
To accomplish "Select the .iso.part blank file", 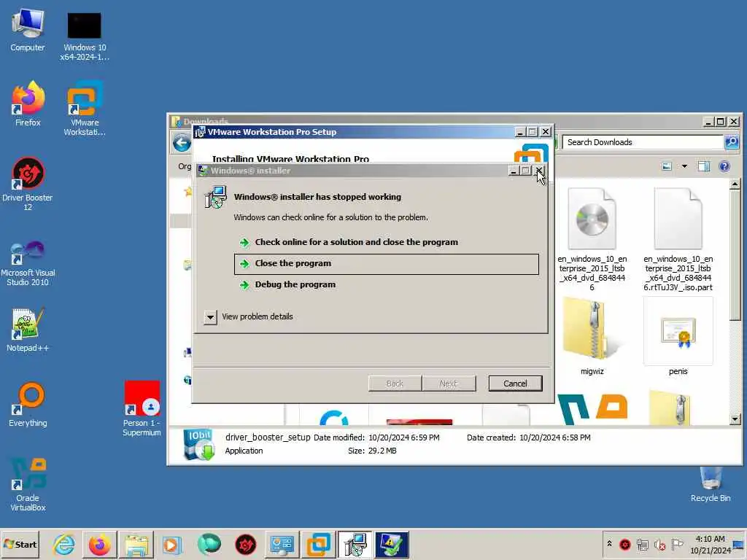I will [x=678, y=239].
